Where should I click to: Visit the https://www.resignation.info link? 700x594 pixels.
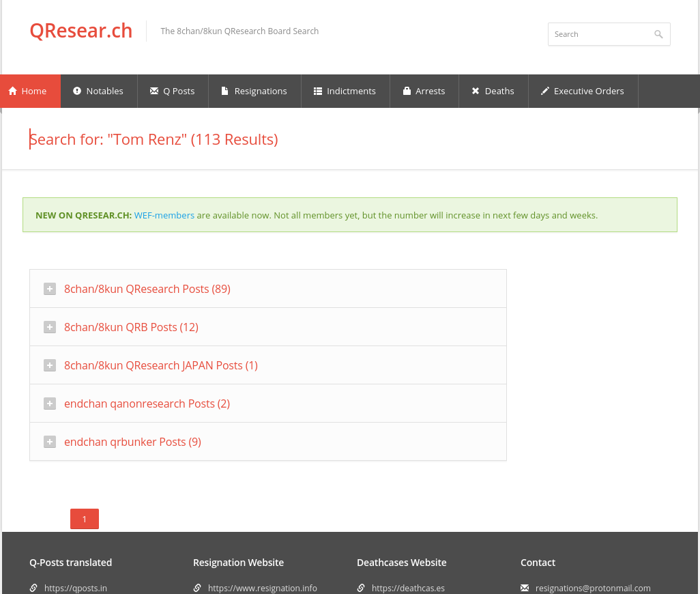point(263,588)
